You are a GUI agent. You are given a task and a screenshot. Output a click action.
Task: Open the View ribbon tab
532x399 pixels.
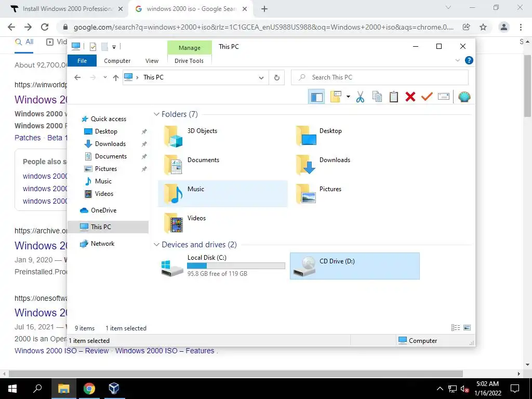(152, 61)
